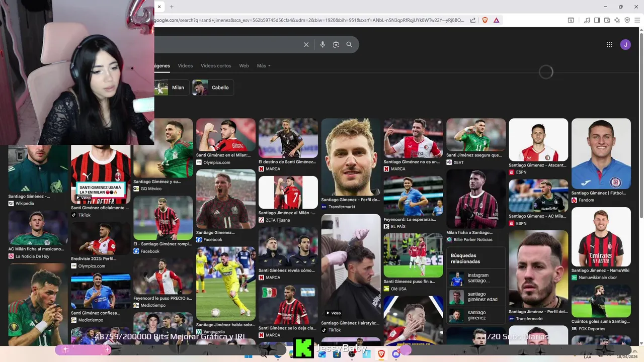Open the tab search icon
This screenshot has height=362, width=644.
(571, 20)
